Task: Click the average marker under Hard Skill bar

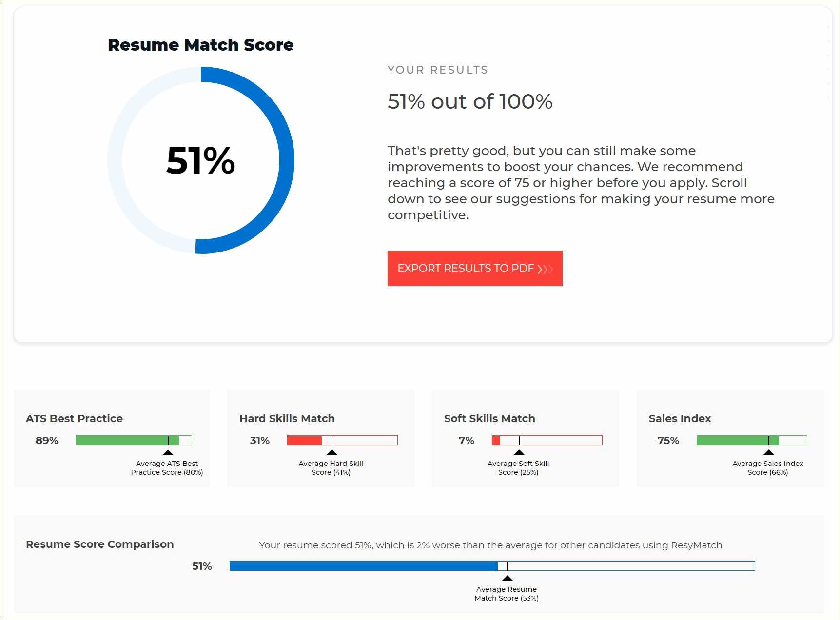Action: [332, 452]
